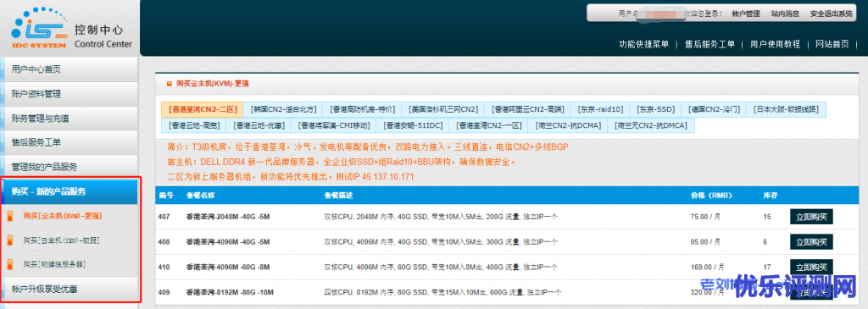
Task: Switch to the 东京-raid10 tab
Action: [x=600, y=109]
